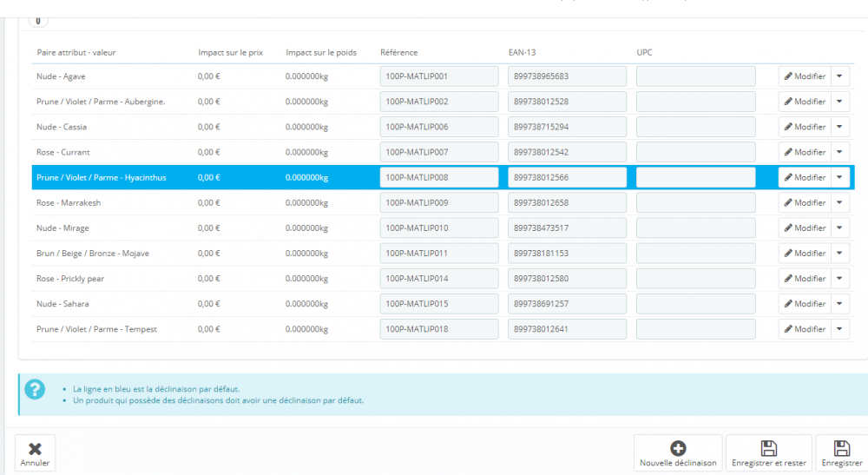Click EAN-13 field 899738473517

(568, 228)
